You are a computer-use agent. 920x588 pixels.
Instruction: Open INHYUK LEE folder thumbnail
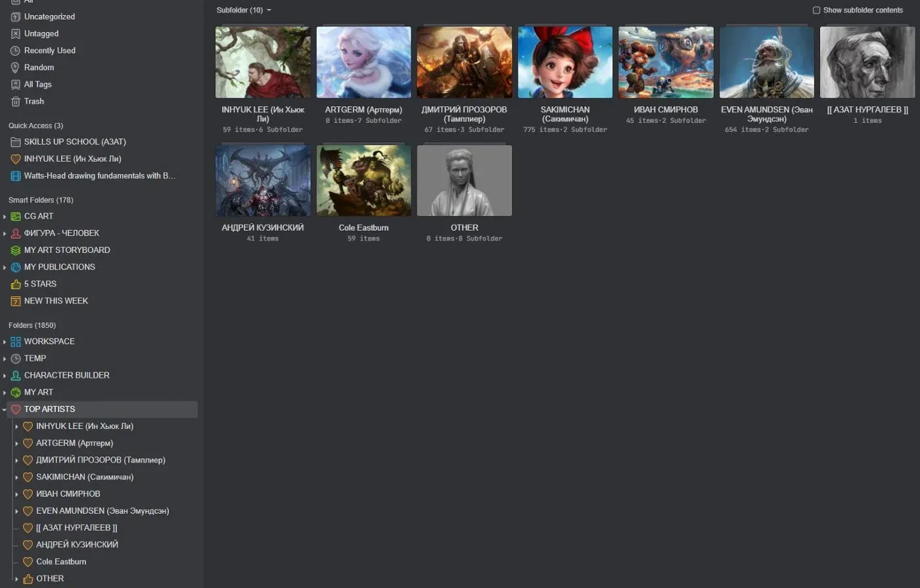(x=263, y=62)
